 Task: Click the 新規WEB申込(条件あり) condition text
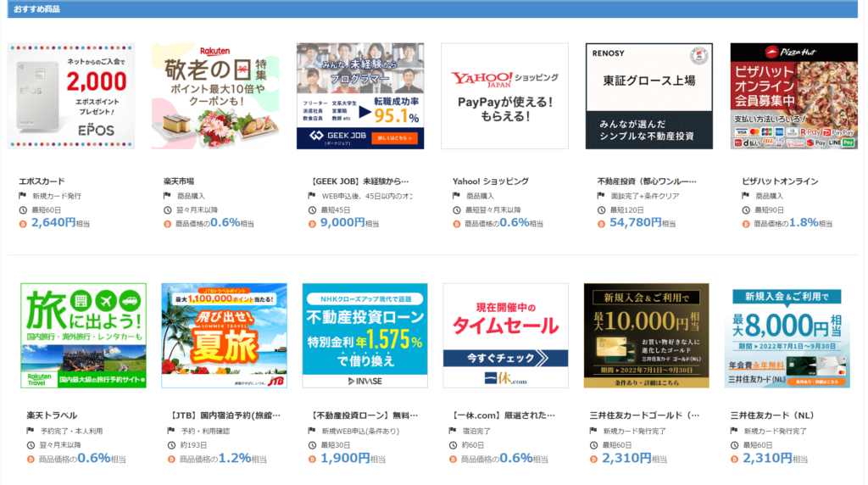point(359,431)
